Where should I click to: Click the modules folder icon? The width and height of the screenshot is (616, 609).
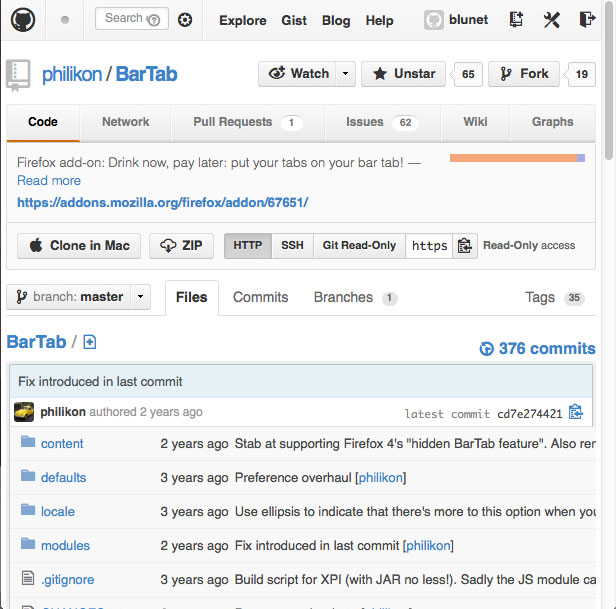(x=28, y=543)
